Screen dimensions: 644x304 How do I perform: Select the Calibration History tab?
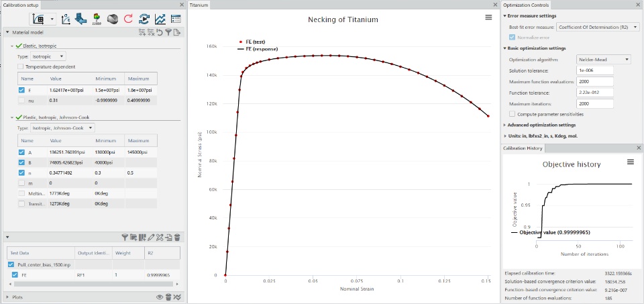[523, 148]
